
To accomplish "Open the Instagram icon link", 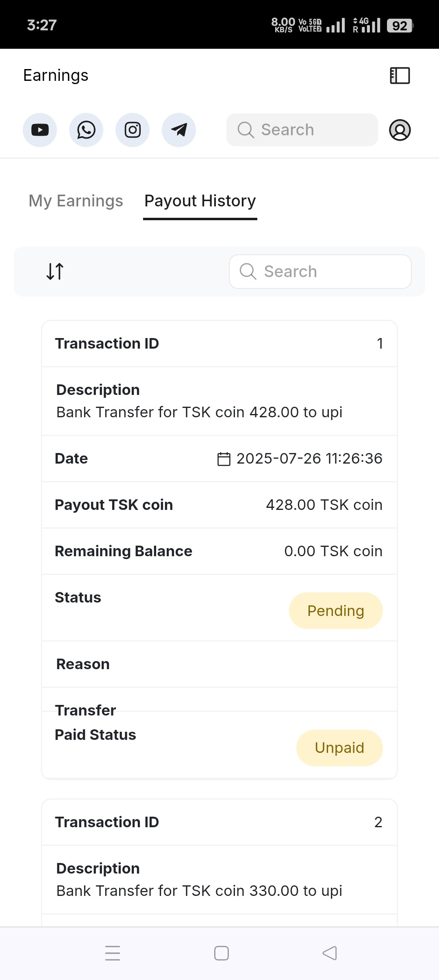I will 133,130.
